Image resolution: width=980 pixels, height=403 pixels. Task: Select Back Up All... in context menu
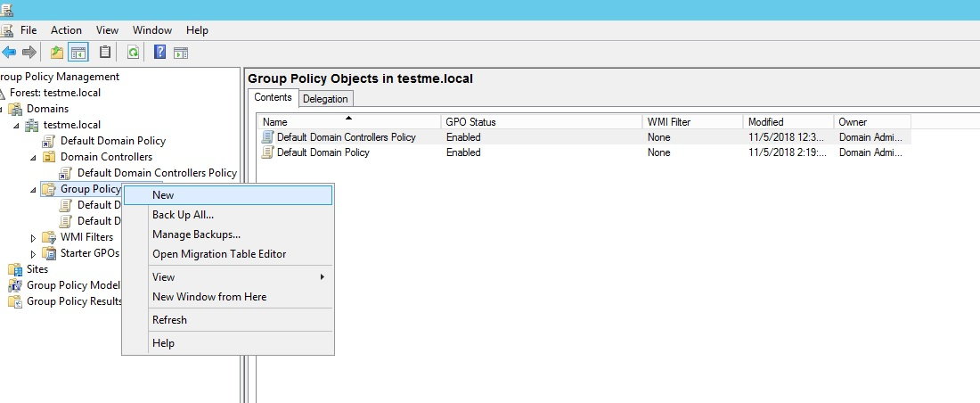point(183,215)
